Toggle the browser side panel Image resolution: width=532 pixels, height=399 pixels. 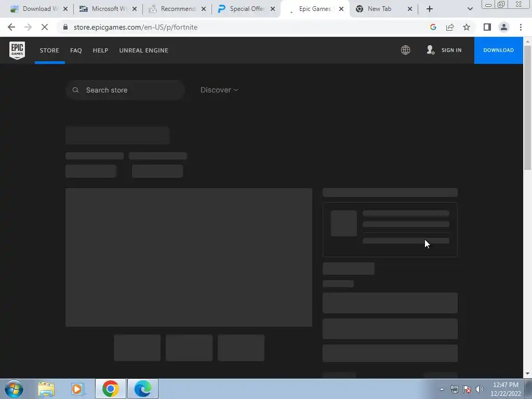point(487,27)
